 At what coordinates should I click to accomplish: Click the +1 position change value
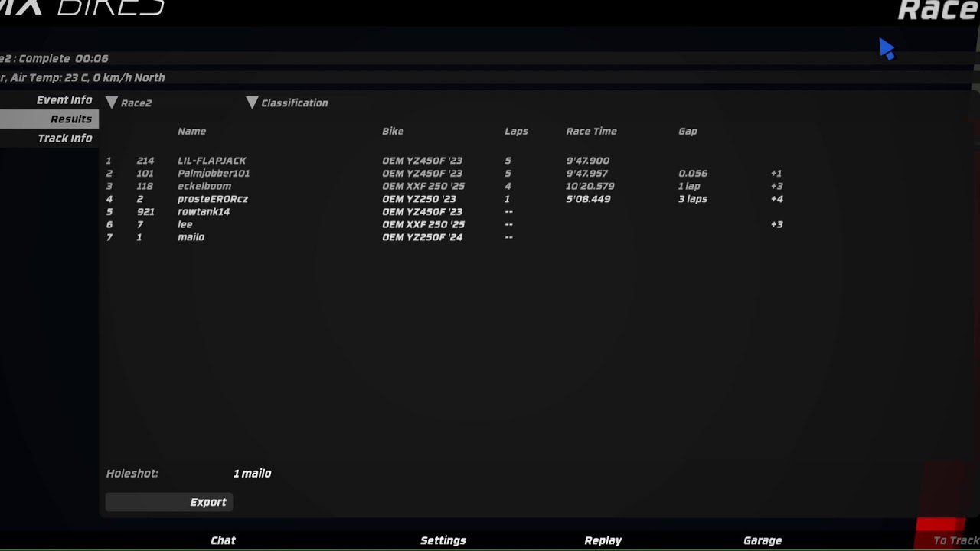click(776, 174)
